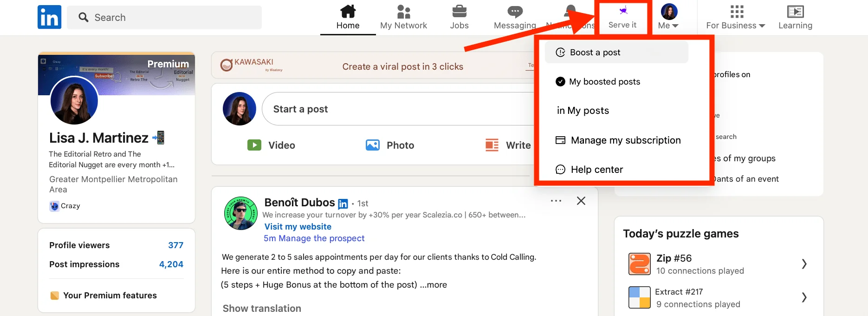Click the Extract game icon
The height and width of the screenshot is (316, 868).
pos(640,297)
